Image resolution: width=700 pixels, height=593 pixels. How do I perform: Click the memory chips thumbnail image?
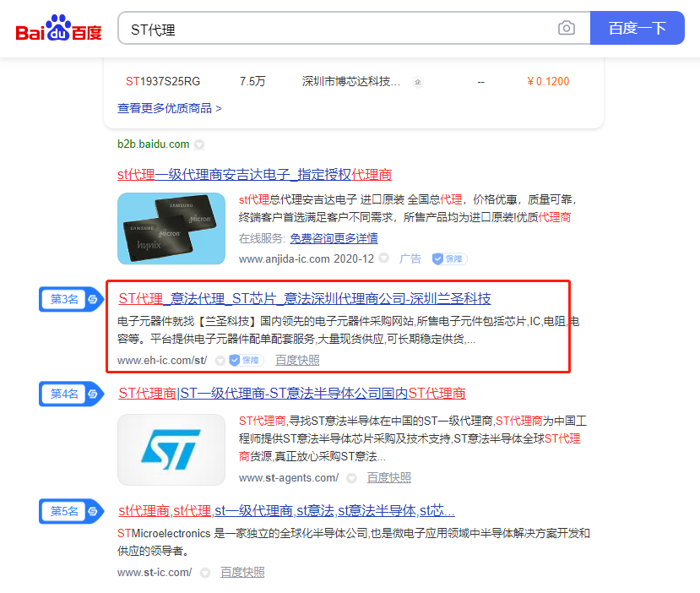coord(171,229)
